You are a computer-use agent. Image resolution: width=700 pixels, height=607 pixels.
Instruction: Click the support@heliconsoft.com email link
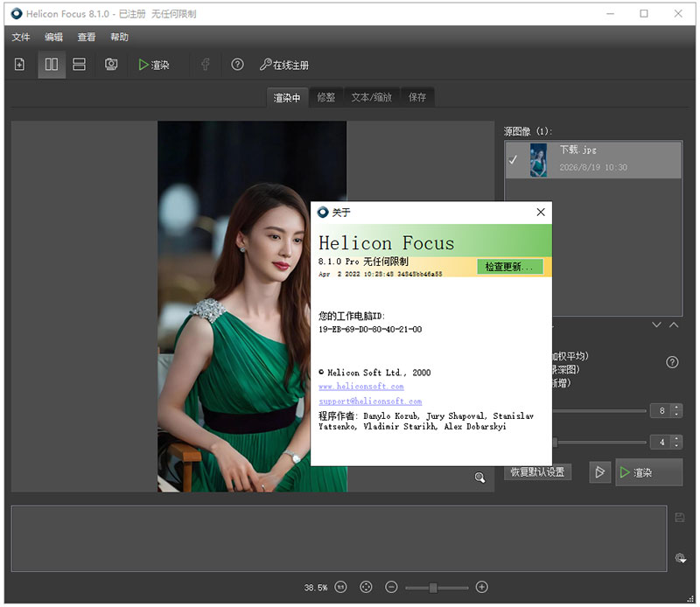370,401
